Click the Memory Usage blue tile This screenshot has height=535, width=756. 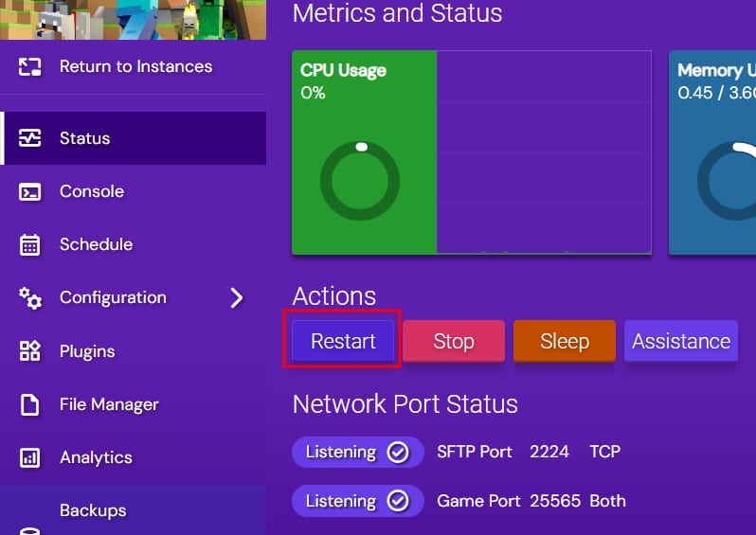(712, 152)
